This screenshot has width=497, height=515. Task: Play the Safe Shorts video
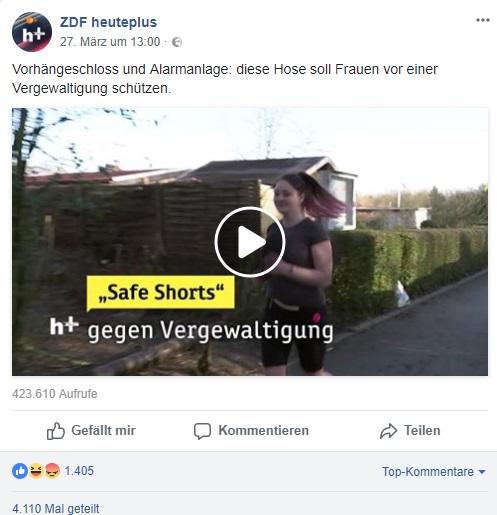tap(250, 242)
